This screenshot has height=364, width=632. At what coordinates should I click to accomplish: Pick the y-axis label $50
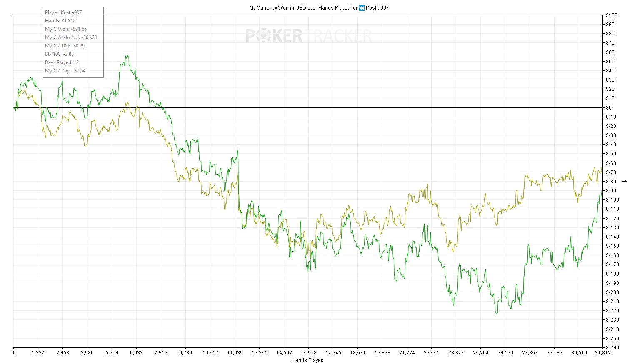point(610,62)
